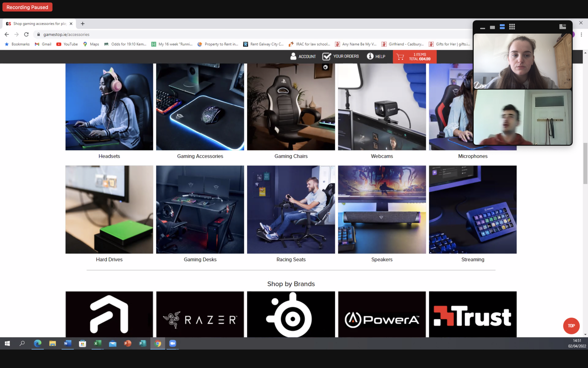Reload the page with the refresh icon
The image size is (588, 368).
(26, 34)
